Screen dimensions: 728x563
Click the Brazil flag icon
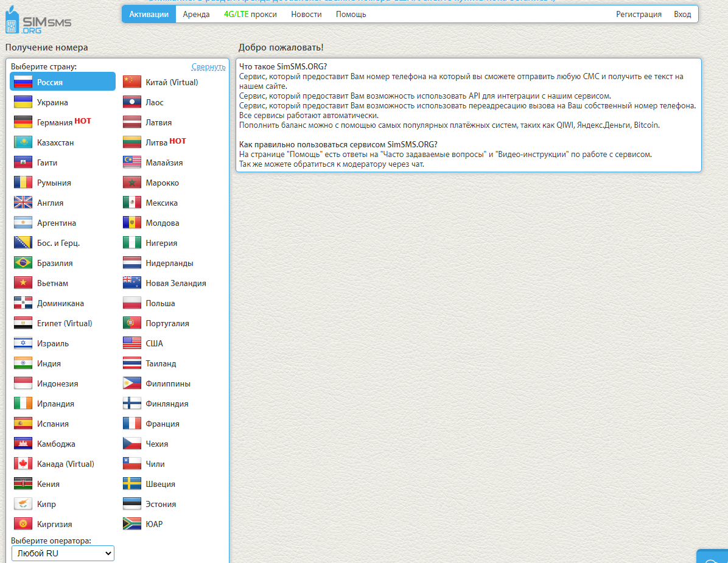point(23,263)
